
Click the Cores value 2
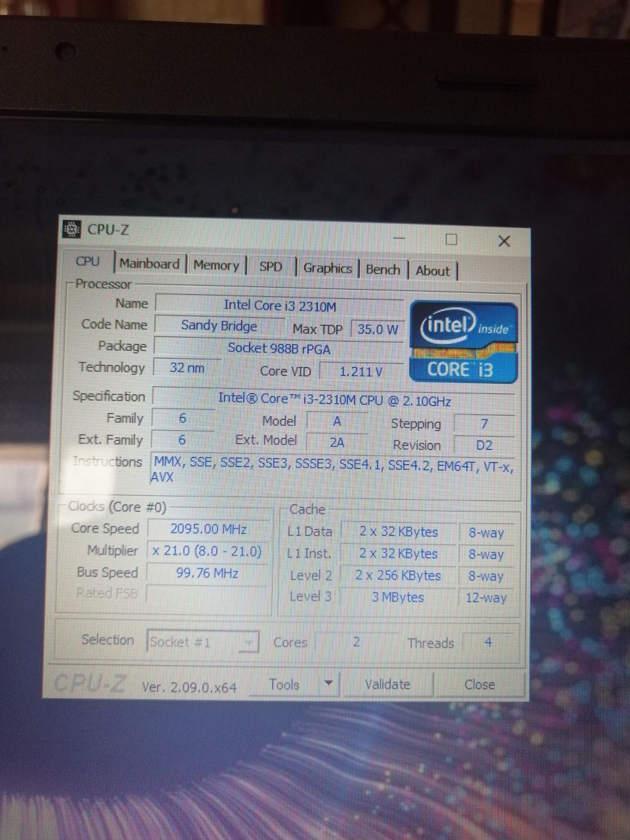[356, 642]
